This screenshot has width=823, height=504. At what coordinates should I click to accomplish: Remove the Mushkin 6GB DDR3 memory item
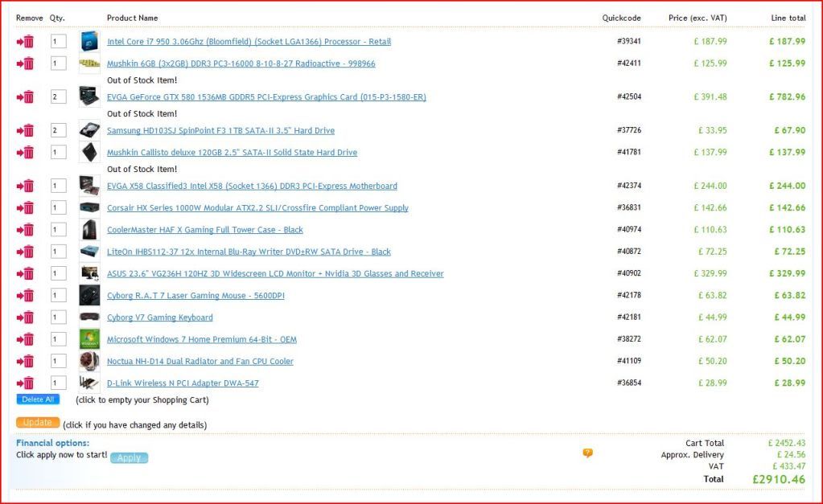pyautogui.click(x=25, y=64)
